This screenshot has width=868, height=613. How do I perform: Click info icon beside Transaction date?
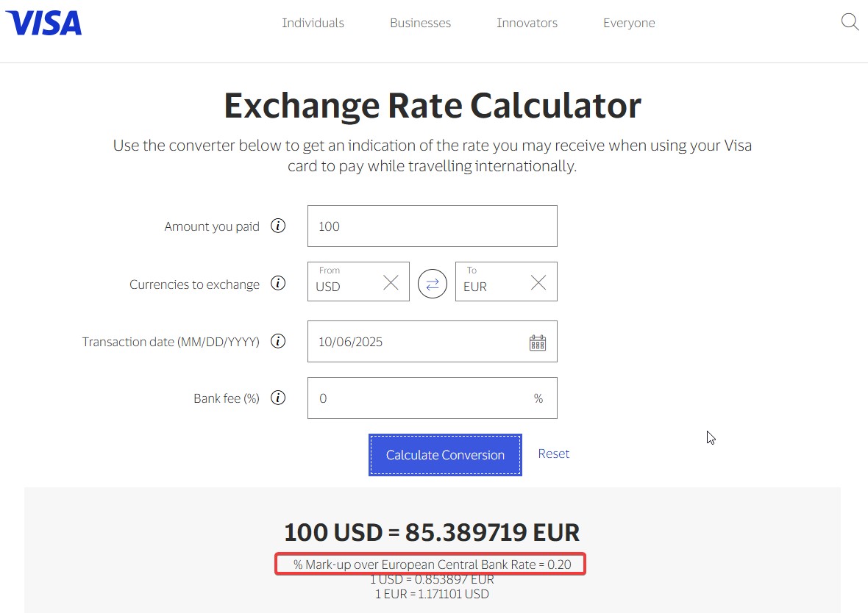278,341
